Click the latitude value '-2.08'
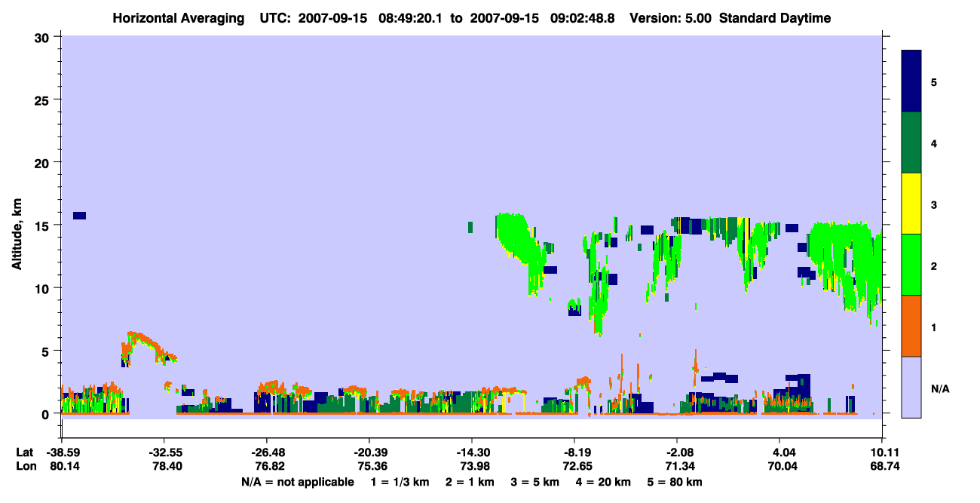This screenshot has height=503, width=980. [x=677, y=452]
